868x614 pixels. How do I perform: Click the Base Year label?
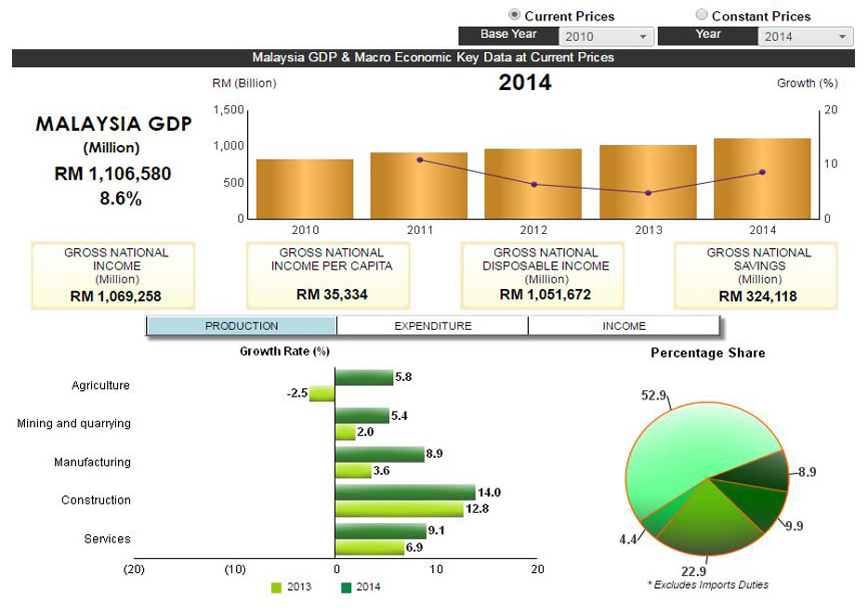508,34
